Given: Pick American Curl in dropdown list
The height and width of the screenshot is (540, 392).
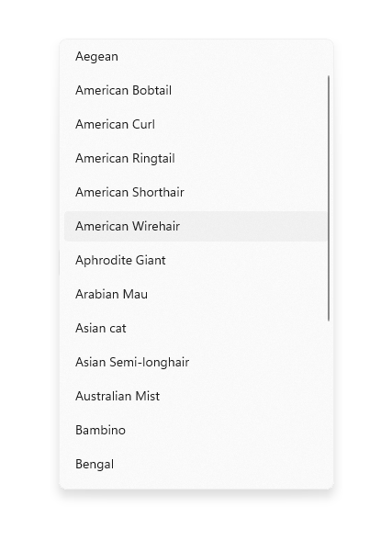Looking at the screenshot, I should 196,124.
